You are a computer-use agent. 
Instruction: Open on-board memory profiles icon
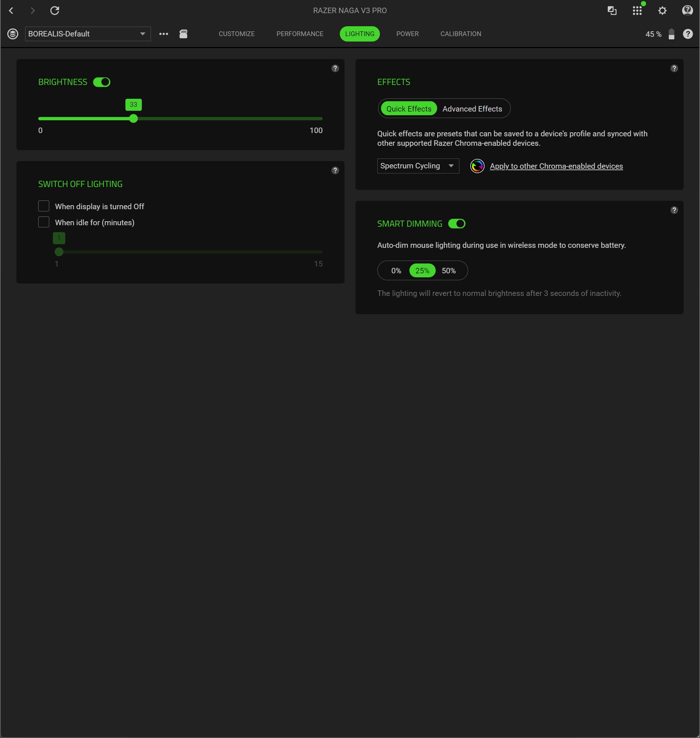coord(183,34)
